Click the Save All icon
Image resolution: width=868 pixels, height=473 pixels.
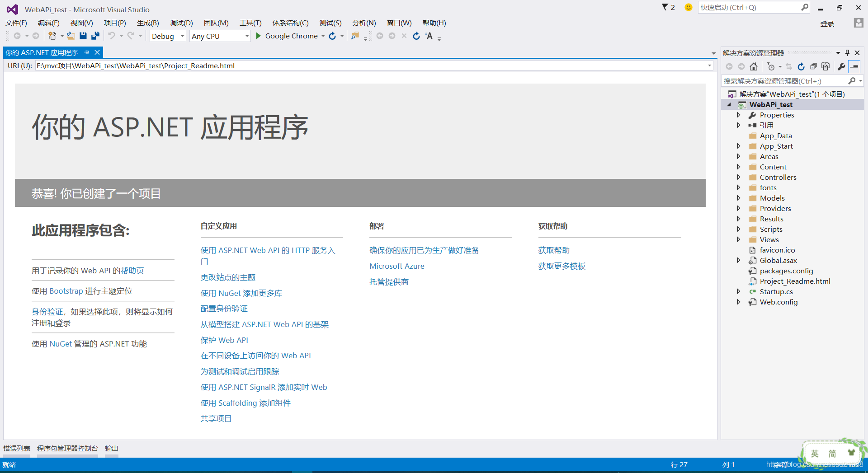95,36
